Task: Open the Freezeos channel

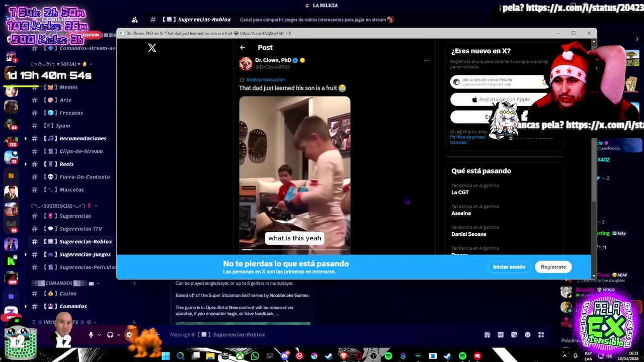Action: [72, 113]
